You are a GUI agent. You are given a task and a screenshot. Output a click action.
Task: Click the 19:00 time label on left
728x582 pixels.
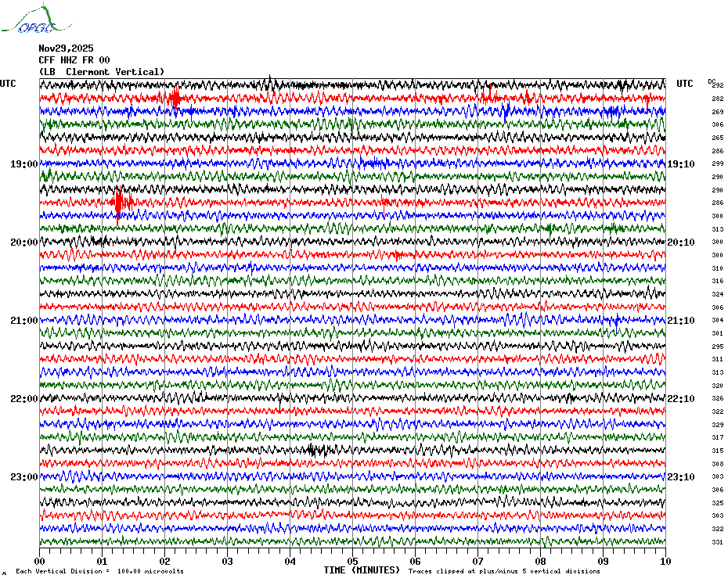[23, 164]
